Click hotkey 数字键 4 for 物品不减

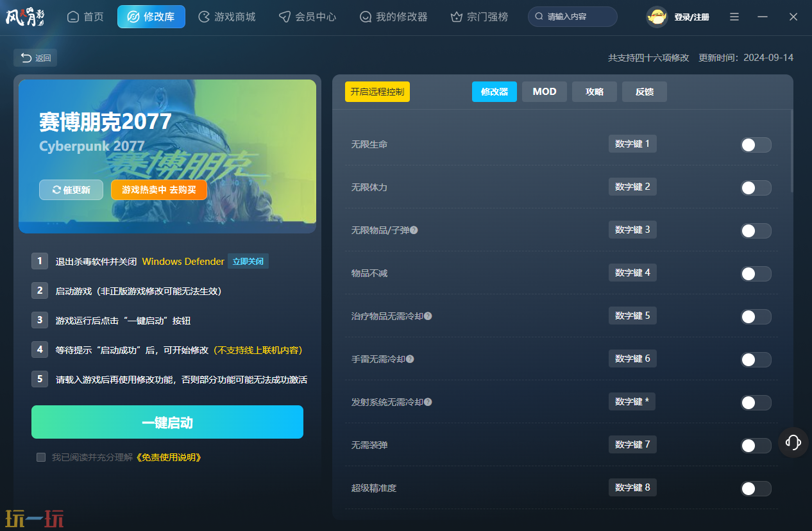632,273
